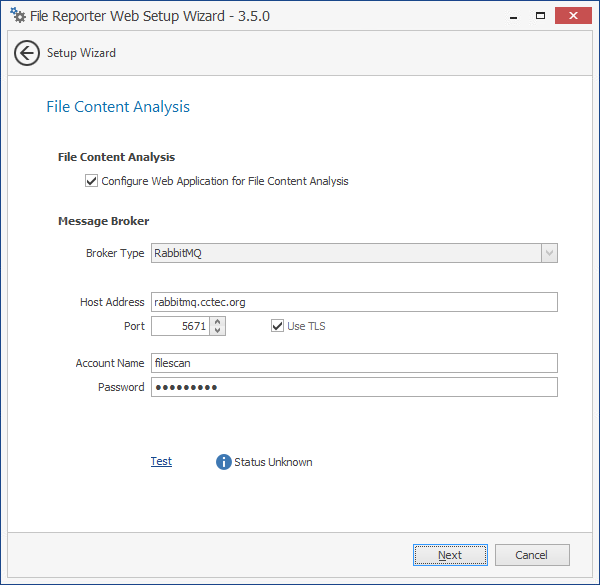
Task: Maximize the Setup Wizard window
Action: pyautogui.click(x=540, y=15)
